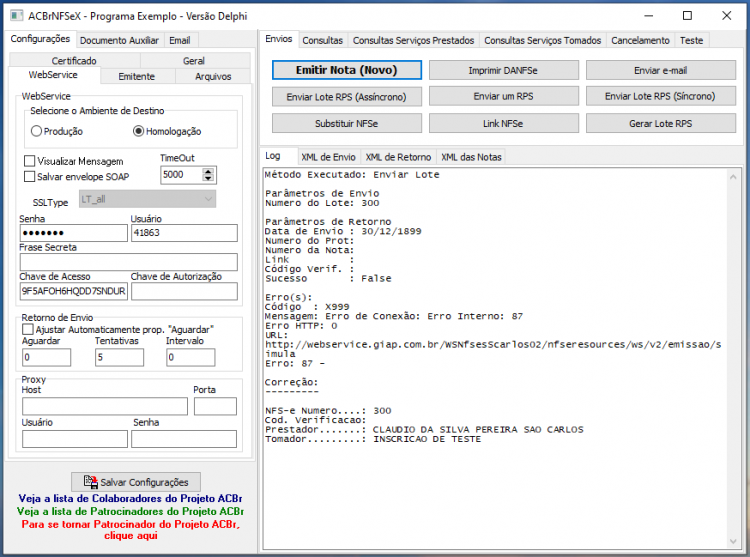
Task: Click Enviar Lote RPS (Assíncrono)
Action: pos(347,97)
